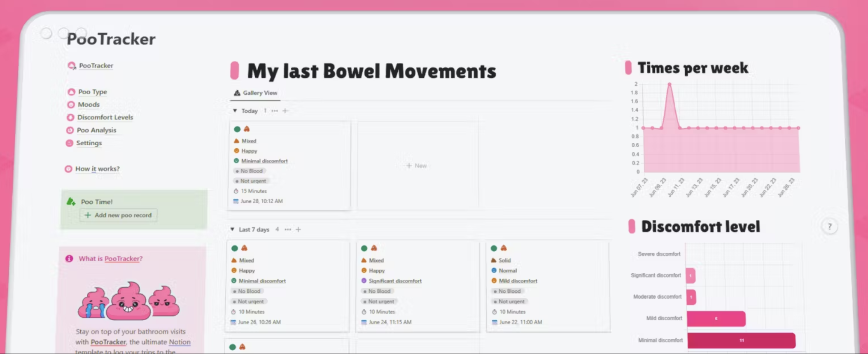This screenshot has width=868, height=354.
Task: Click the three poo characters illustration
Action: [128, 300]
